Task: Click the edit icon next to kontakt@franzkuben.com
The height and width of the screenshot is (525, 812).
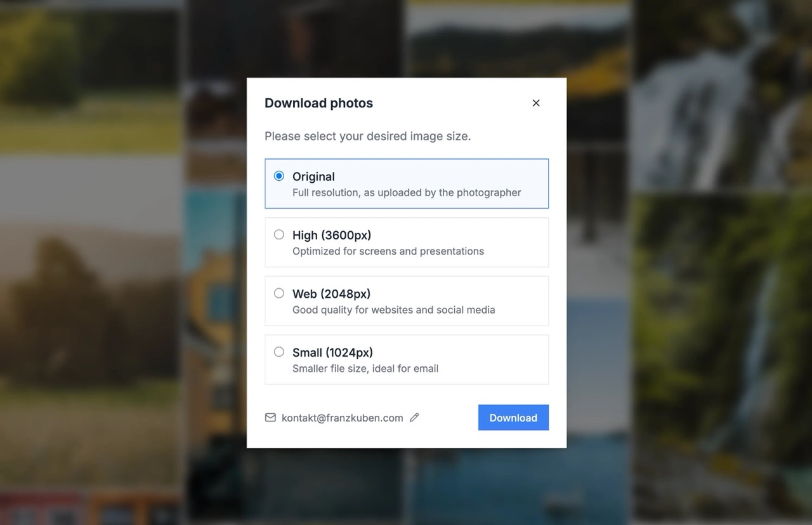Action: 414,417
